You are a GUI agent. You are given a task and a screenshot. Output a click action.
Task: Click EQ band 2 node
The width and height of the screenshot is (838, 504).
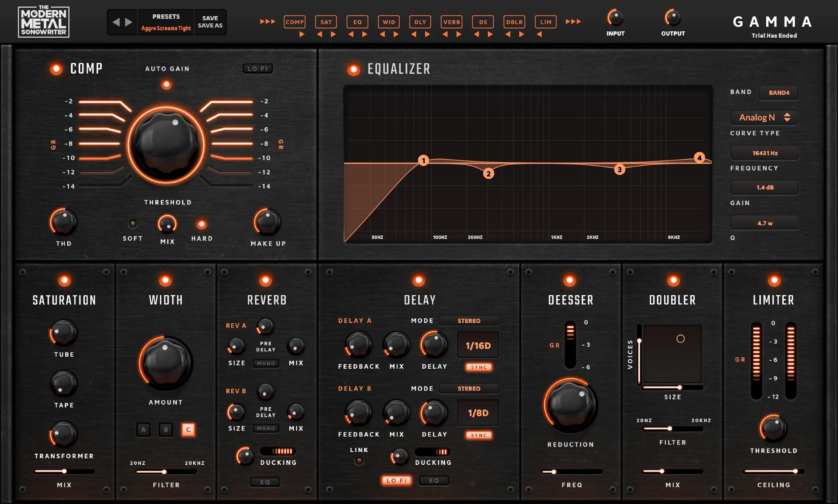(x=488, y=174)
